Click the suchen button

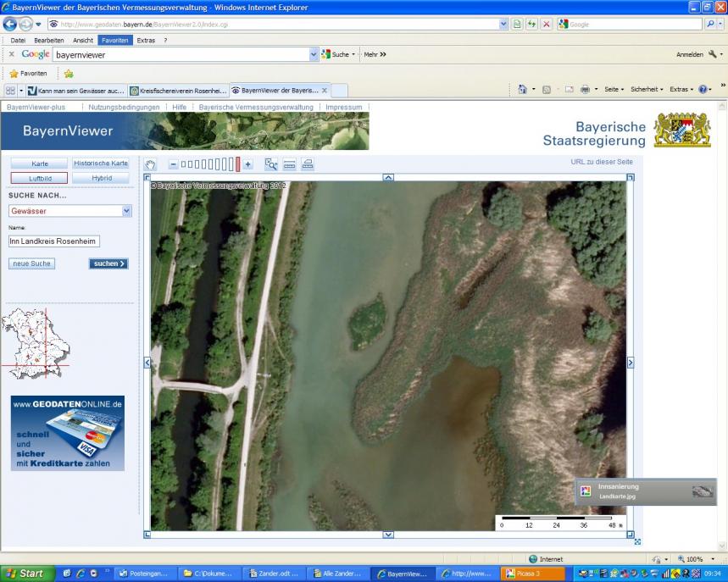[x=108, y=263]
